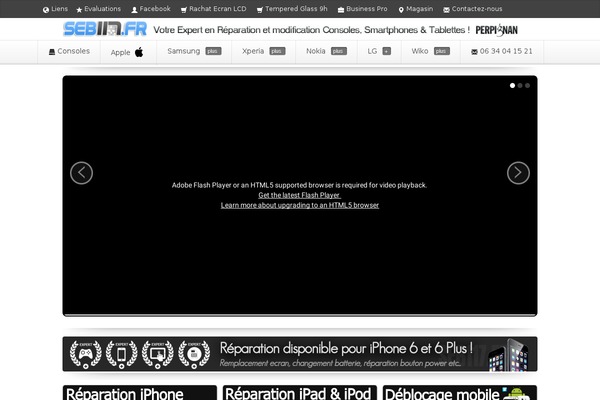Click the cart icon beside Rachat Ecran
Screen dimensions: 600x400
point(184,10)
